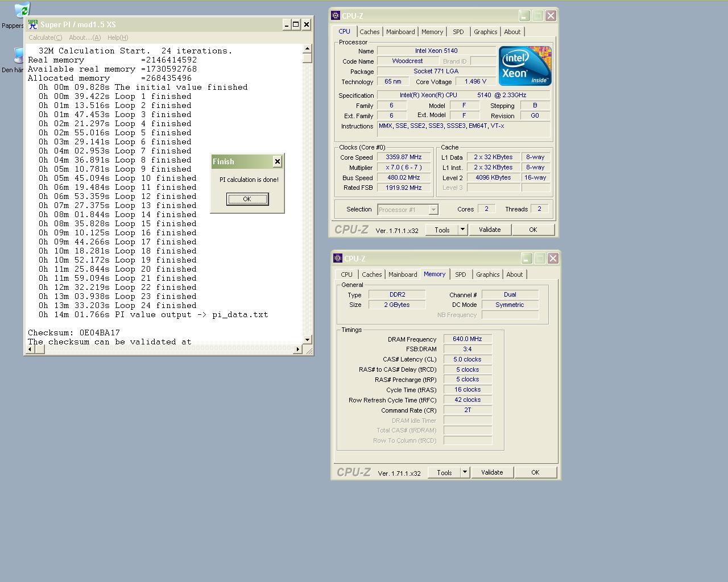Open SPD tab in bottom CPU-Z window
The height and width of the screenshot is (582, 728).
pyautogui.click(x=461, y=275)
